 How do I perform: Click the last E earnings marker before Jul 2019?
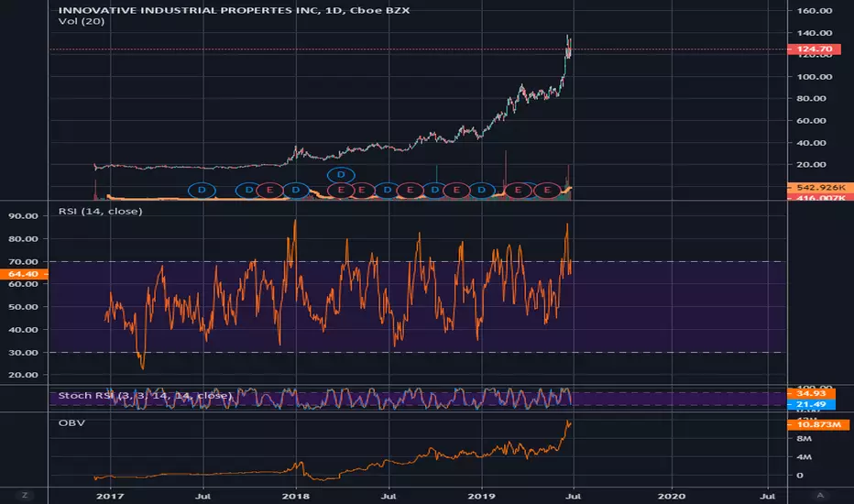[547, 191]
